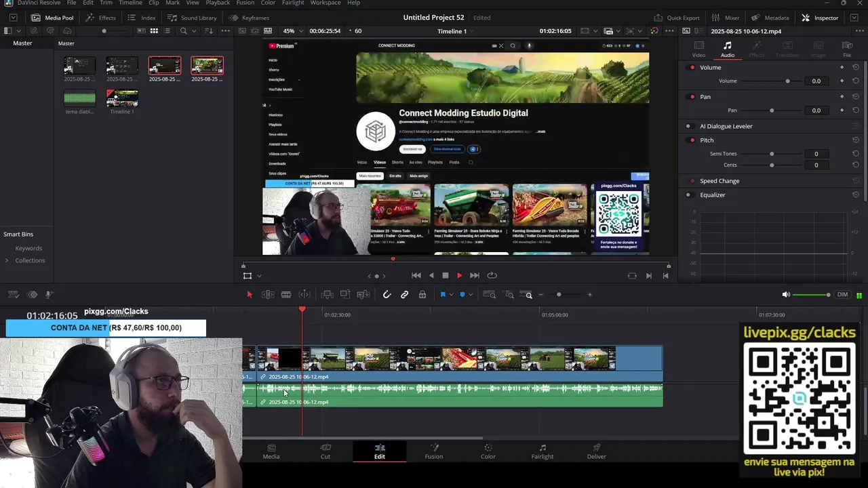Click the timeline playhead marker
Screen dimensions: 868x488
click(x=302, y=309)
